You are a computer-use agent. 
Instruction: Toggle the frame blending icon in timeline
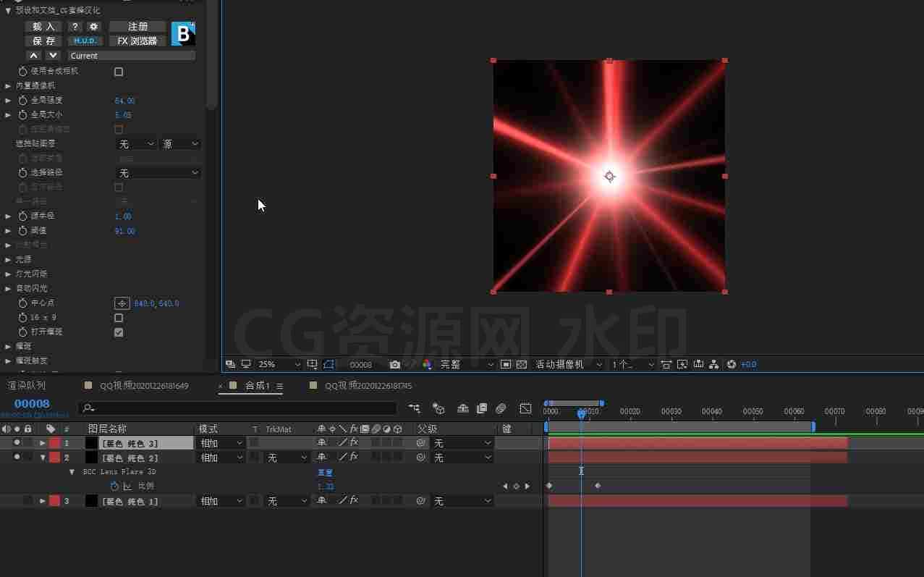[x=481, y=408]
